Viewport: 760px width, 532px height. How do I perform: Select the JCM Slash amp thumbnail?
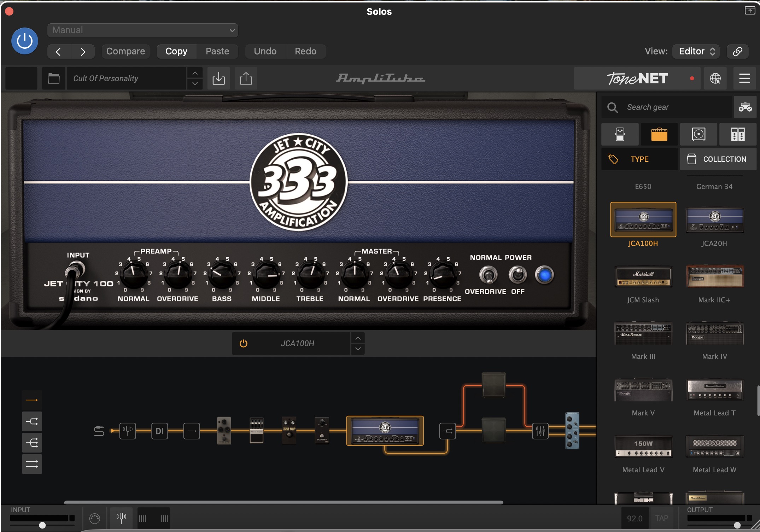tap(643, 276)
